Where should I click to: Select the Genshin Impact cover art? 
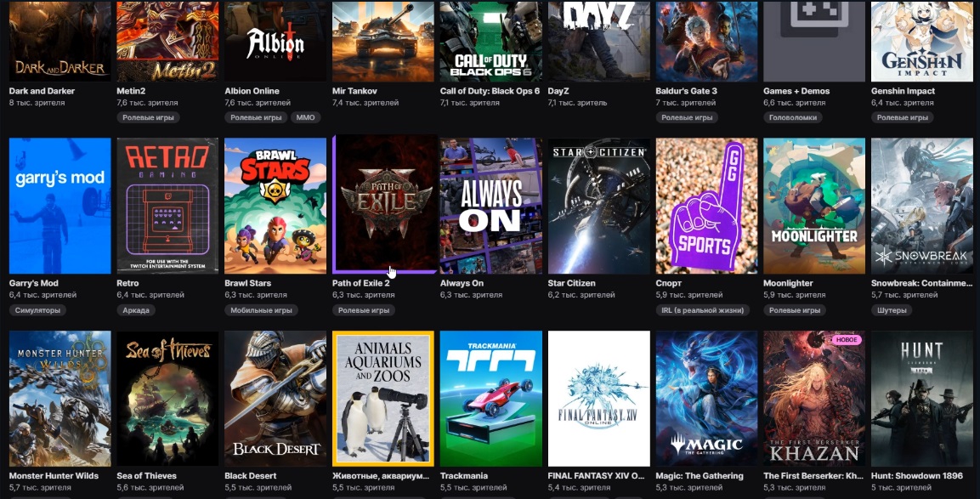[x=922, y=42]
